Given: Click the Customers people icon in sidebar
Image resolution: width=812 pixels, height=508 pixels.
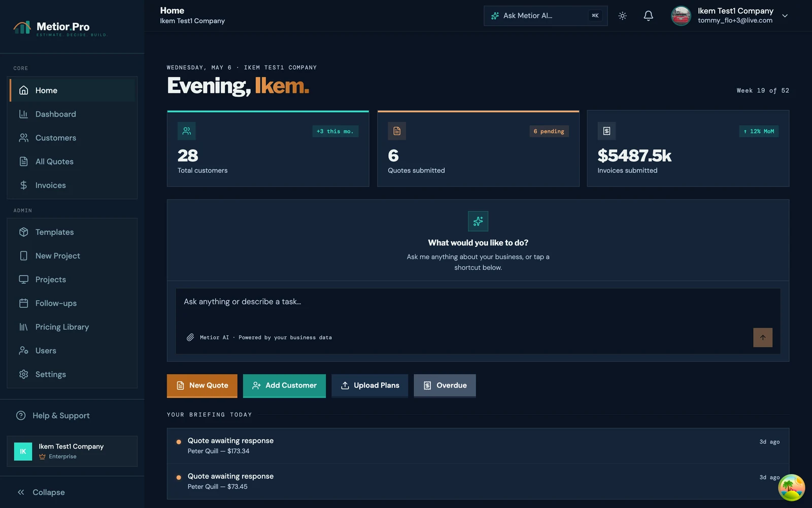Looking at the screenshot, I should [x=23, y=138].
